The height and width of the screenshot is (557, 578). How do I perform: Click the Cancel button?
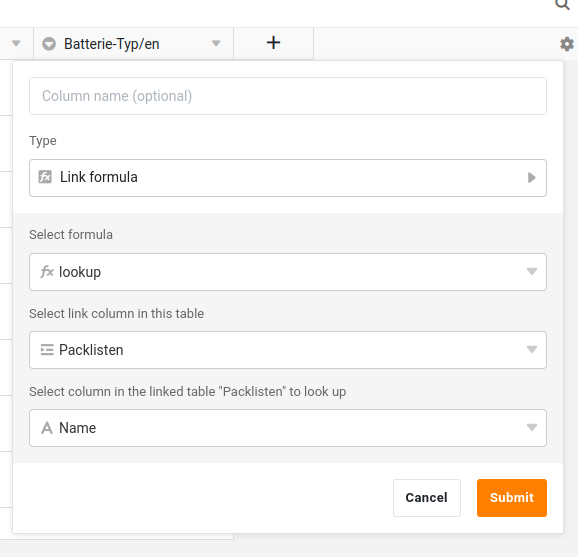click(426, 498)
